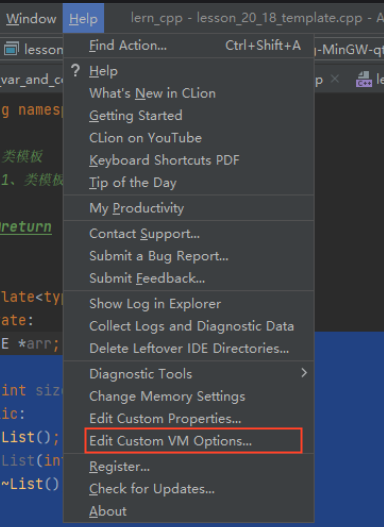Viewport: 384px width, 527px height.
Task: Click the Diagnostic Tools submenu arrow
Action: (304, 373)
